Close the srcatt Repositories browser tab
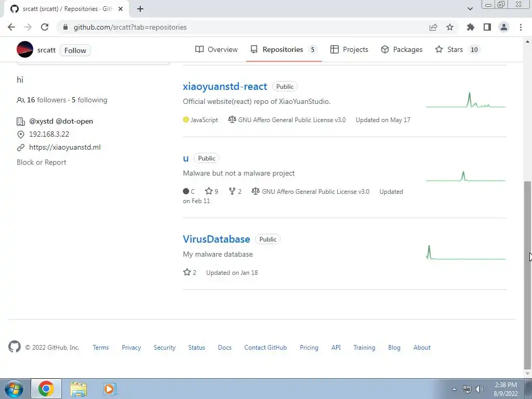 [x=121, y=9]
